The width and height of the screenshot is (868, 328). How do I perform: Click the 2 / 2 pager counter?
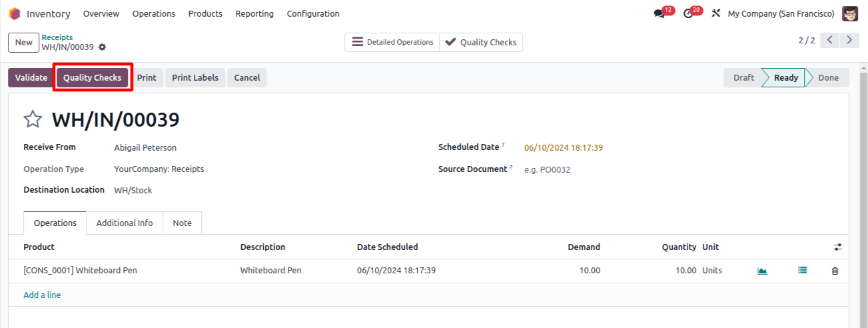807,40
